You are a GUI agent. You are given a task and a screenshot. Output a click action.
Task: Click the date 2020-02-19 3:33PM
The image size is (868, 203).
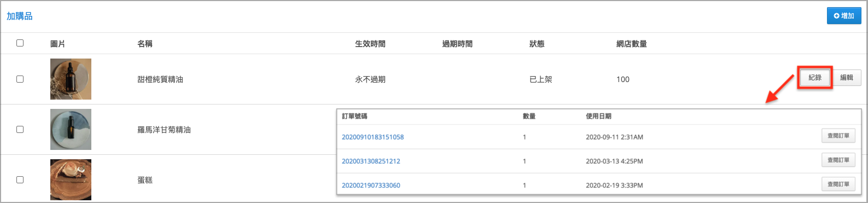[614, 185]
